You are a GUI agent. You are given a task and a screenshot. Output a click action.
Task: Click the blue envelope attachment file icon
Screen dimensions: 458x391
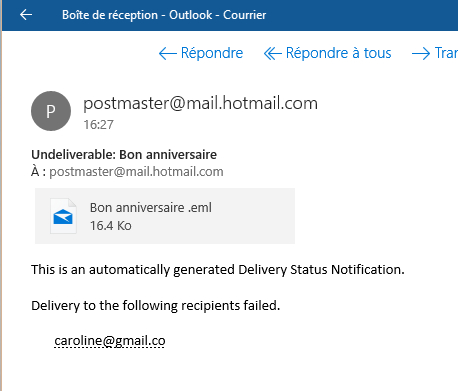[x=63, y=216]
